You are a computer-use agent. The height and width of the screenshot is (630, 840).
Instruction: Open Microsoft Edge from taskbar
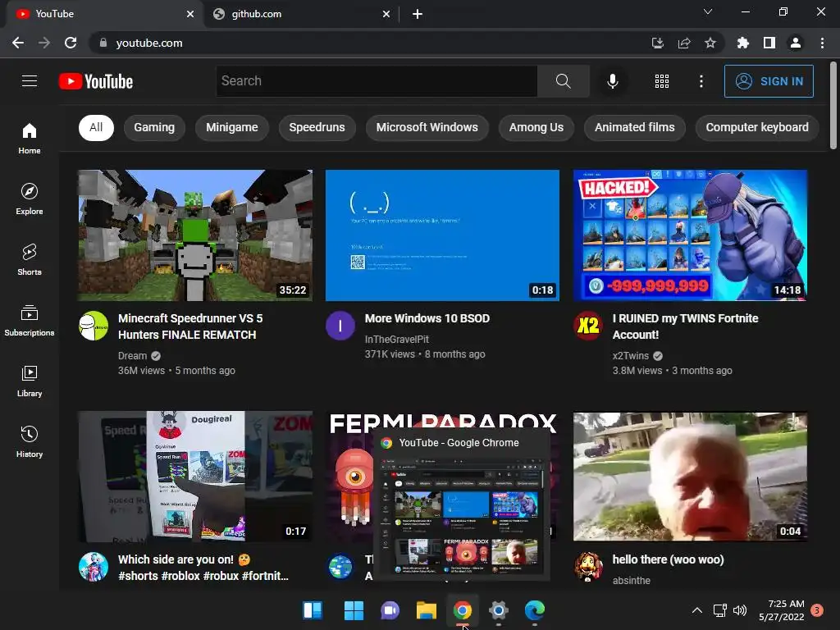pyautogui.click(x=535, y=610)
